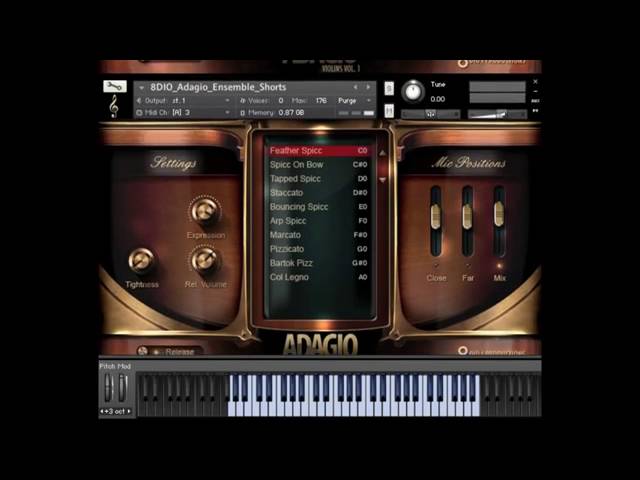
Task: Toggle the Close mic enable light
Action: point(436,265)
